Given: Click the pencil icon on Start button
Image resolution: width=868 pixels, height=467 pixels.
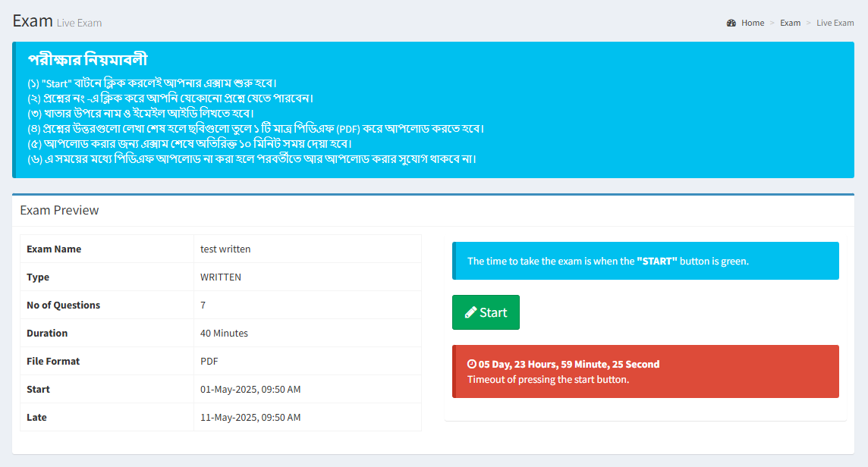Looking at the screenshot, I should 470,312.
